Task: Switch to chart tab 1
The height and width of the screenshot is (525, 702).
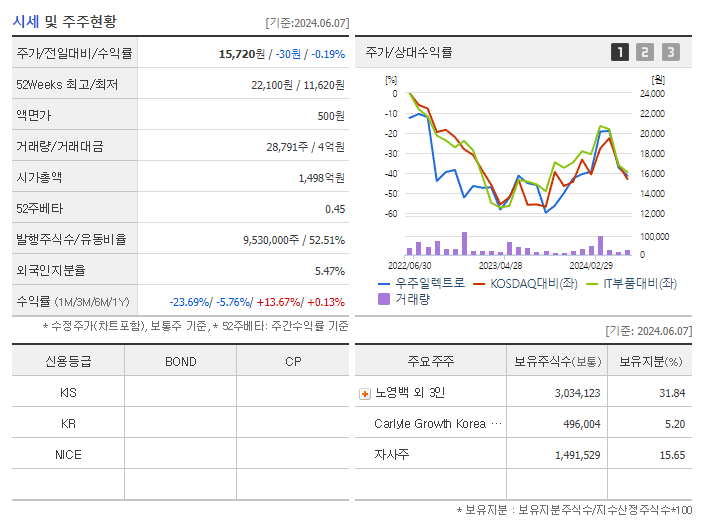Action: 620,52
